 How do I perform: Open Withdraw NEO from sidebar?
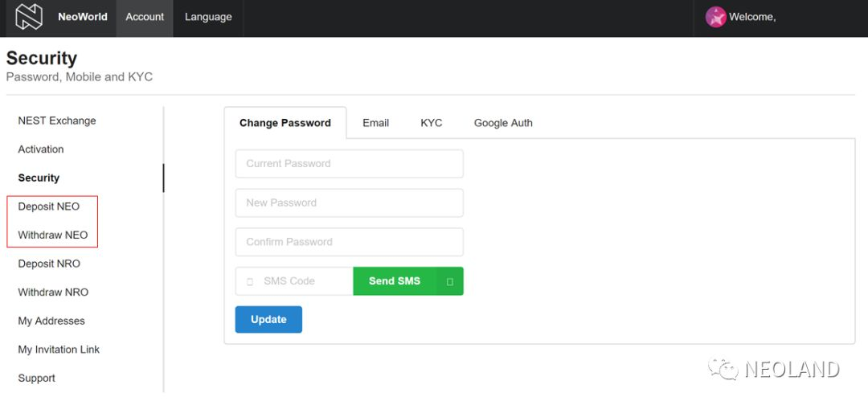(x=52, y=235)
